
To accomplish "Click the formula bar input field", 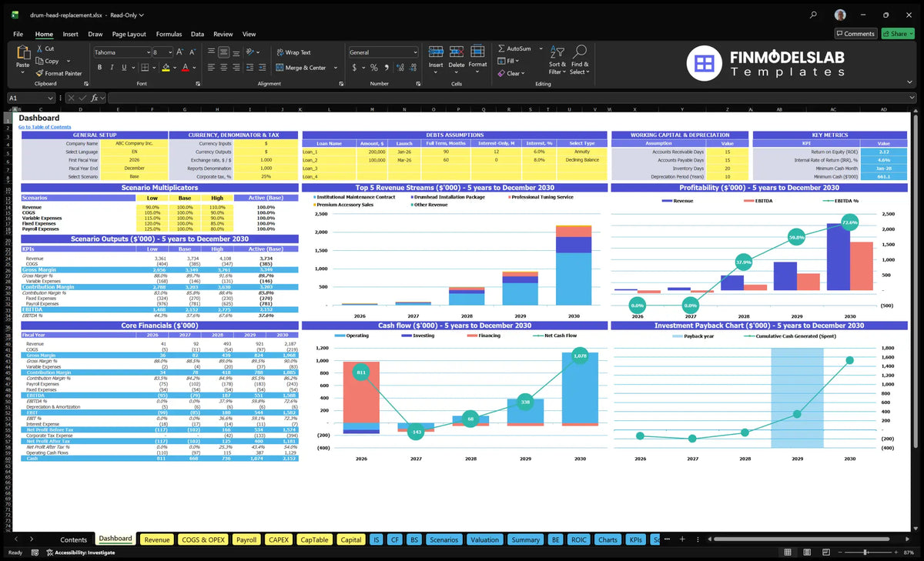I will click(x=511, y=99).
